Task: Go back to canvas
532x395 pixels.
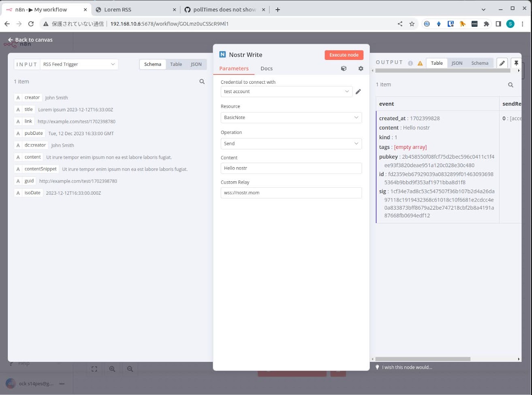Action: point(30,40)
